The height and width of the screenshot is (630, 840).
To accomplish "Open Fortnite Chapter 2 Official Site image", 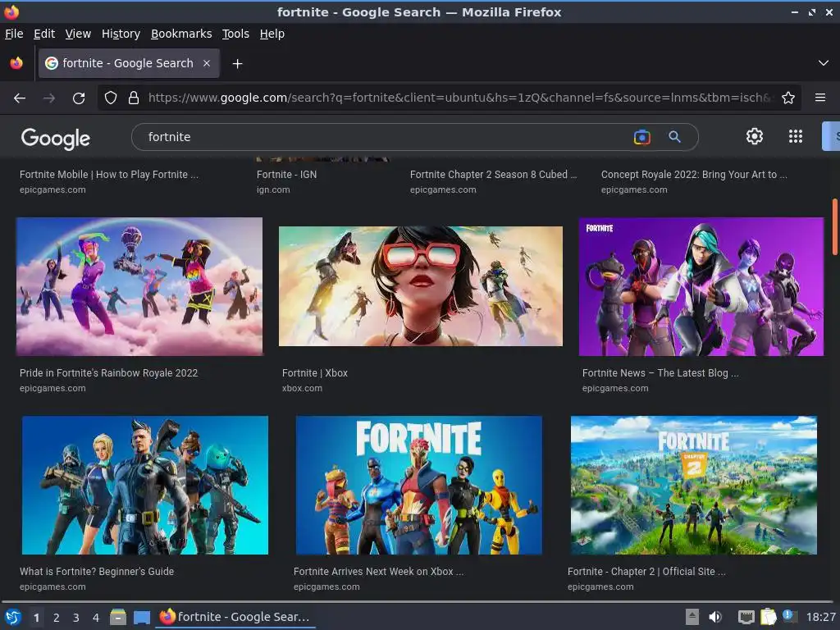I will (x=694, y=486).
